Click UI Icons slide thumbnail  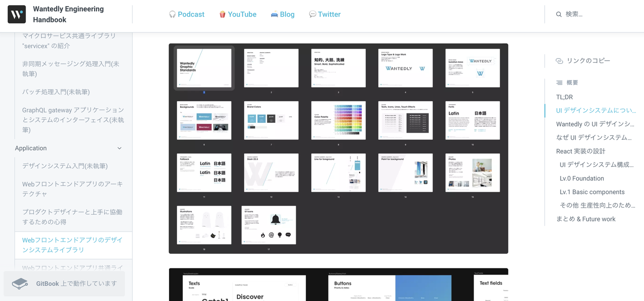click(x=269, y=225)
